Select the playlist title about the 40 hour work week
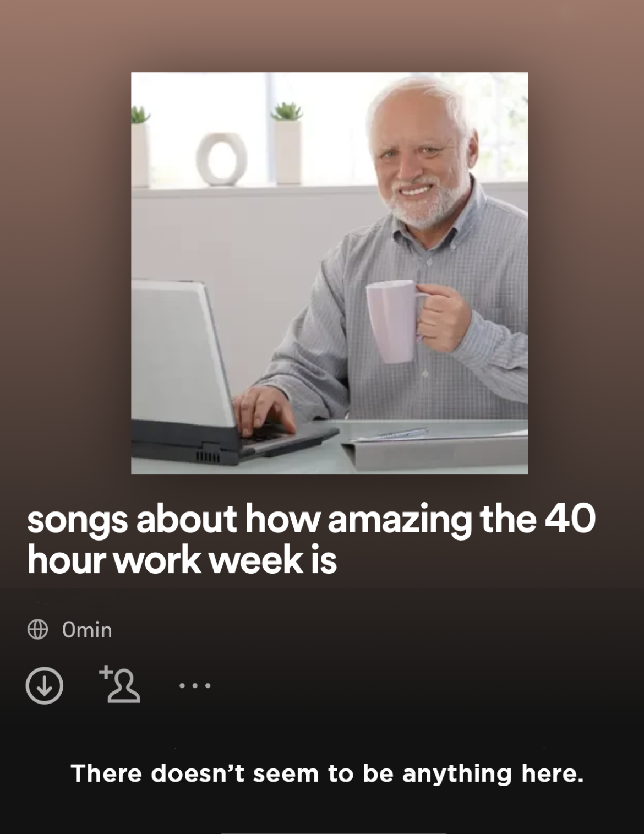Screen dimensions: 644x834 pos(311,539)
